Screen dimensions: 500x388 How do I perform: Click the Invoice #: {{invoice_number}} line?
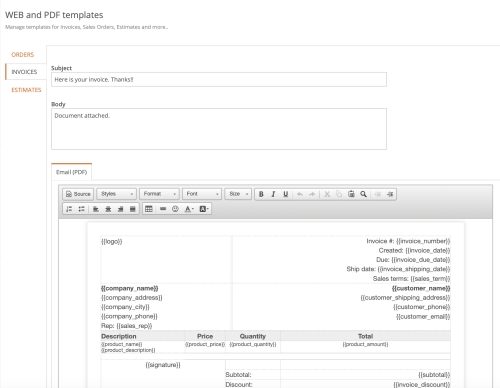408,241
